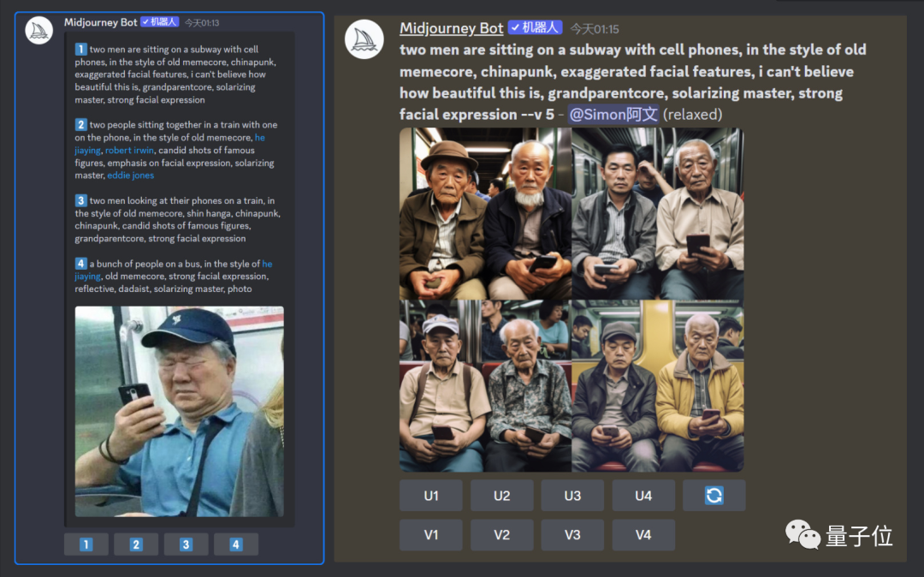
Task: Click the WeChat icon in the 量子位 watermark
Action: point(798,532)
